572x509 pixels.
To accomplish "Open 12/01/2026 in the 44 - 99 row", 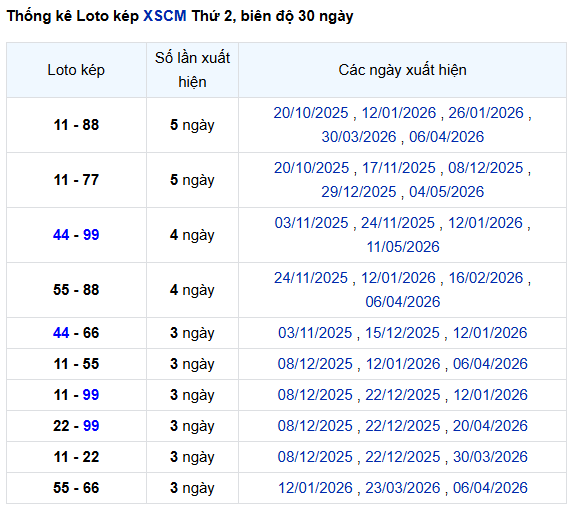I will click(x=486, y=223).
